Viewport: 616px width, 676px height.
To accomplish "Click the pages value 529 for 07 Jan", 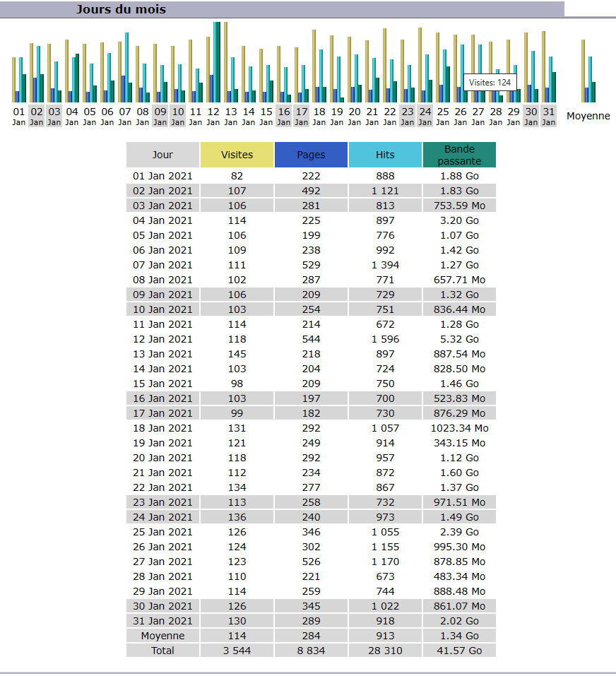I will click(311, 265).
